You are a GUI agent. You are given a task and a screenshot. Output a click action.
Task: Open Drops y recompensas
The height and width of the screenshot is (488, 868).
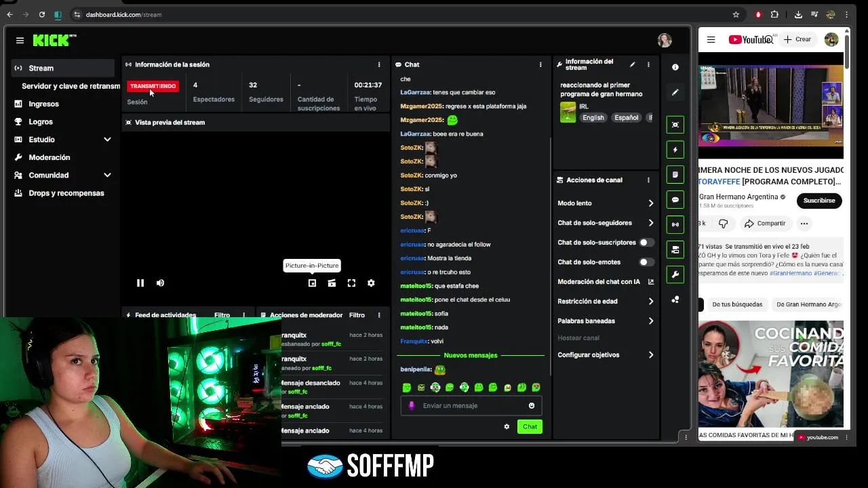coord(63,193)
